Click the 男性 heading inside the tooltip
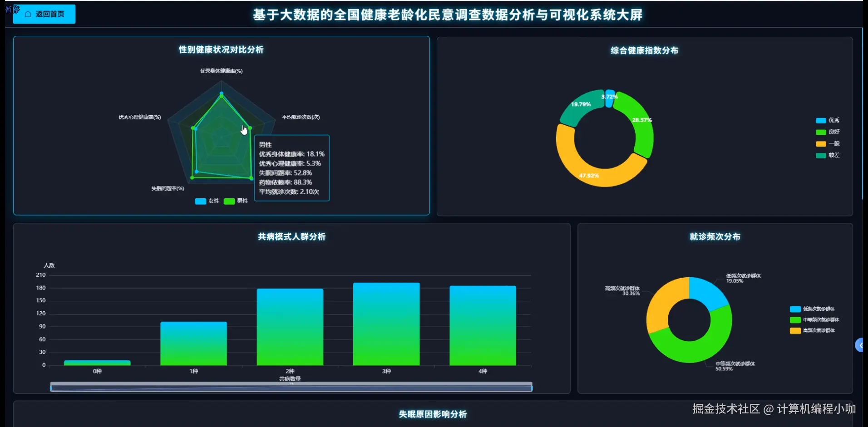Image resolution: width=868 pixels, height=427 pixels. point(265,145)
